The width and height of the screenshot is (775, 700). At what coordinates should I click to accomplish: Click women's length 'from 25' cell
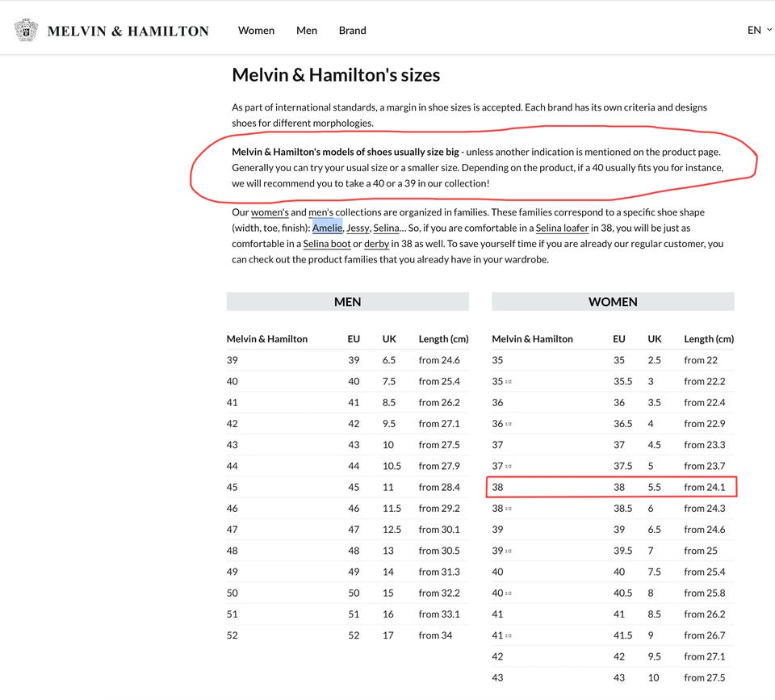click(x=701, y=551)
